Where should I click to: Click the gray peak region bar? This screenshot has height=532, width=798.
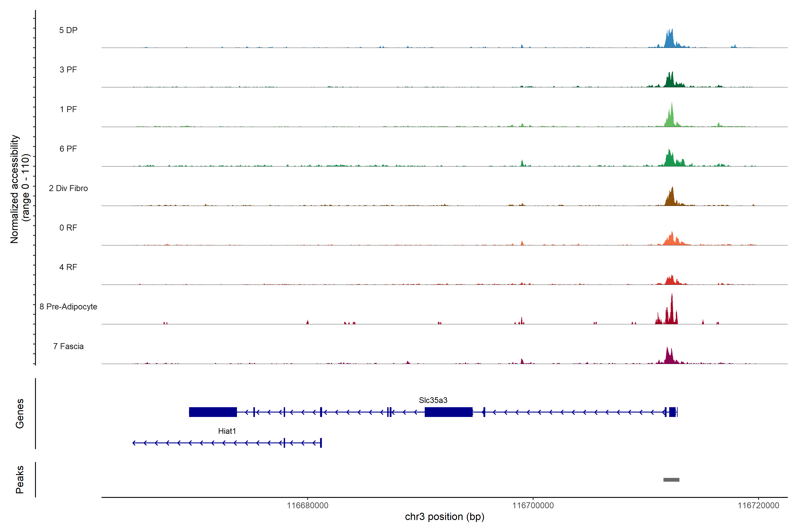(671, 480)
